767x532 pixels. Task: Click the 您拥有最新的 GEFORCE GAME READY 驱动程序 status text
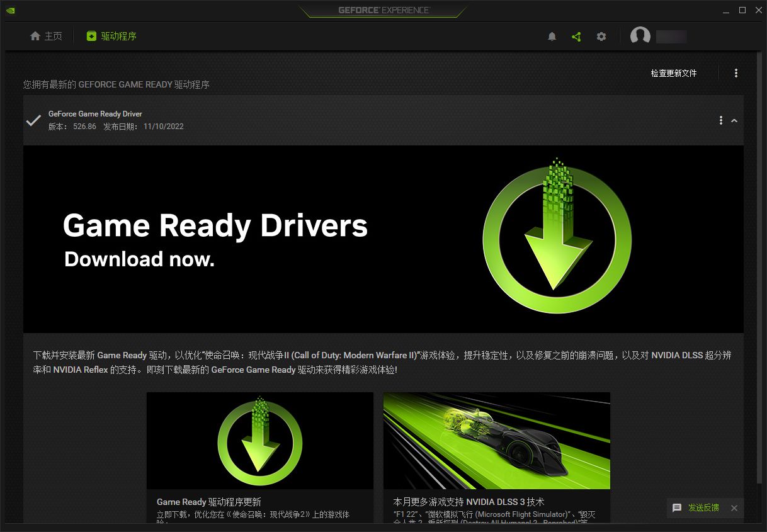(116, 84)
